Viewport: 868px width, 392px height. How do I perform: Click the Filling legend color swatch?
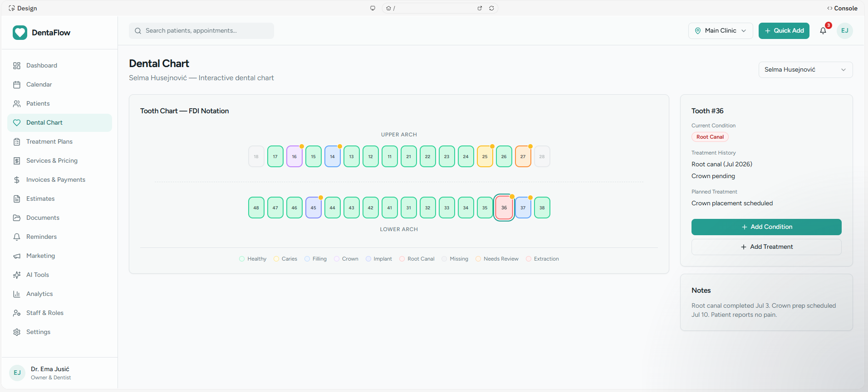[x=307, y=259]
